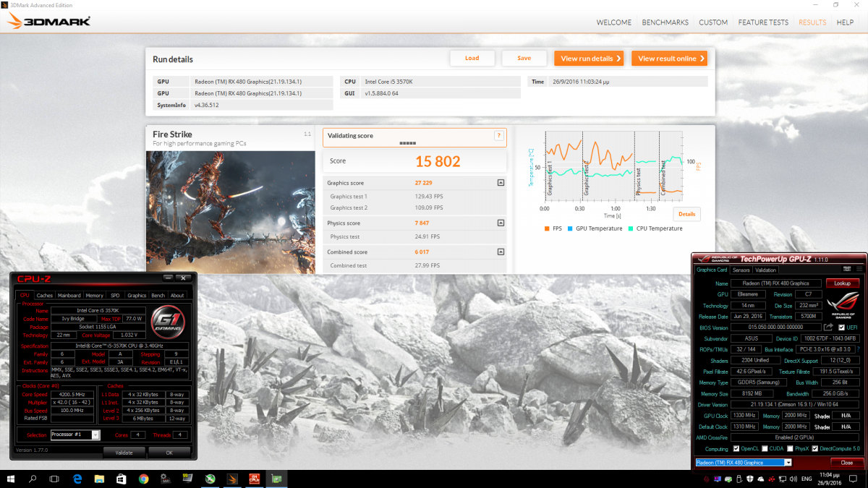
Task: Collapse the Graphics score section
Action: pyautogui.click(x=501, y=183)
